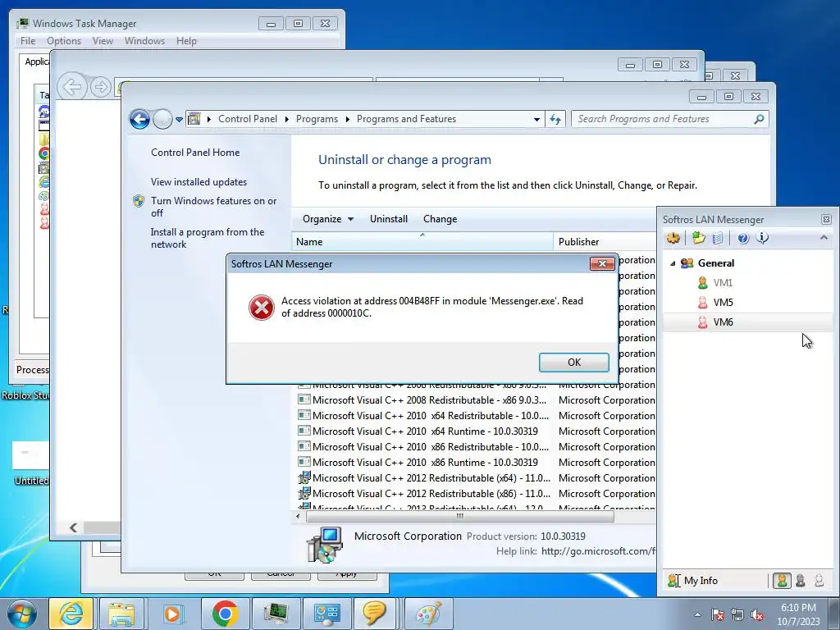Select user VM6 in Messenger list
Screen dimensions: 840x630
click(x=748, y=322)
